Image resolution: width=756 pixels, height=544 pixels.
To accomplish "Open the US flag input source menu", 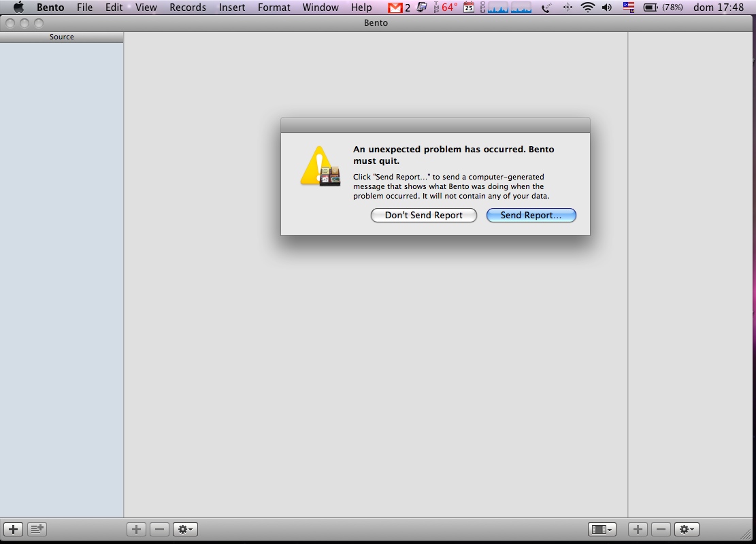I will [x=629, y=7].
